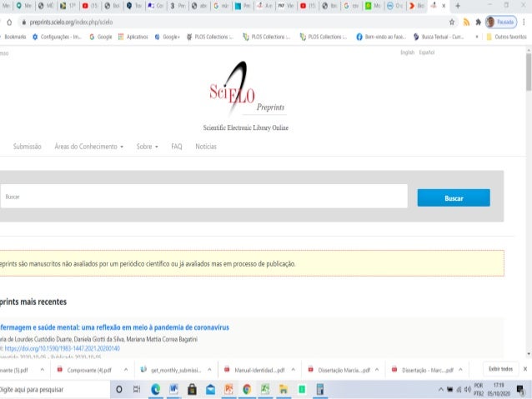Image resolution: width=532 pixels, height=399 pixels.
Task: Open the clock showing 05/10/2020
Action: pyautogui.click(x=499, y=390)
